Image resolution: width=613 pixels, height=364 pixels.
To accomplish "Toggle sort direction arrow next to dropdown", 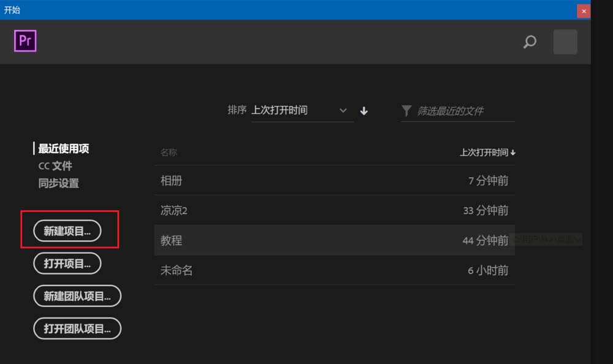I will pyautogui.click(x=364, y=111).
